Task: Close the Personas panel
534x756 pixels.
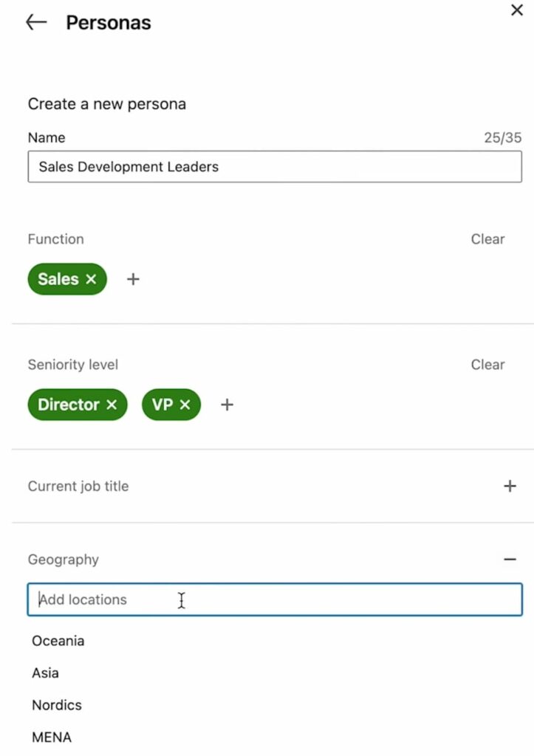Action: tap(517, 10)
